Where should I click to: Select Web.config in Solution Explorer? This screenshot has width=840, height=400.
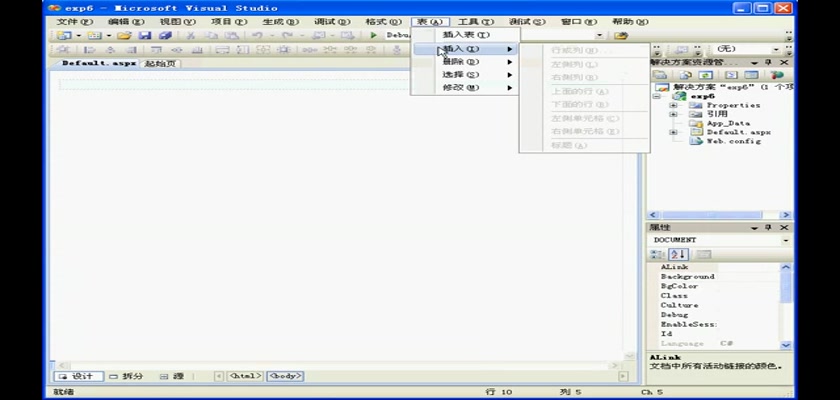point(733,141)
